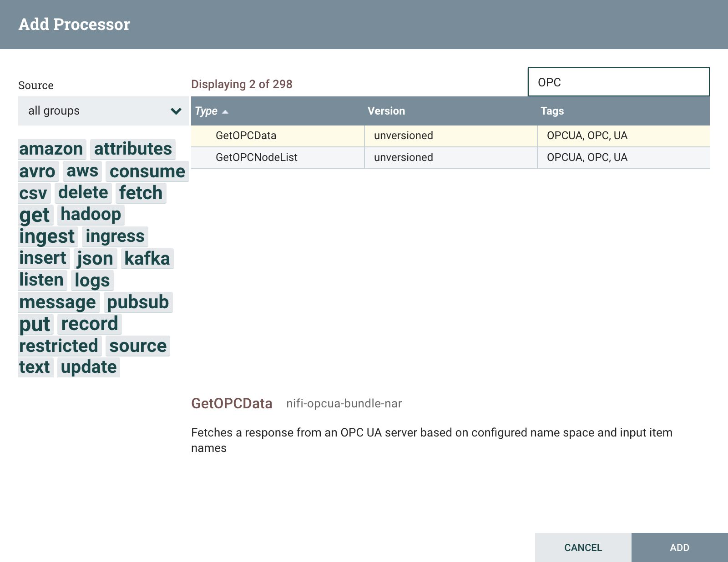This screenshot has height=562, width=728.
Task: Filter processors by the hadoop tag
Action: click(91, 214)
